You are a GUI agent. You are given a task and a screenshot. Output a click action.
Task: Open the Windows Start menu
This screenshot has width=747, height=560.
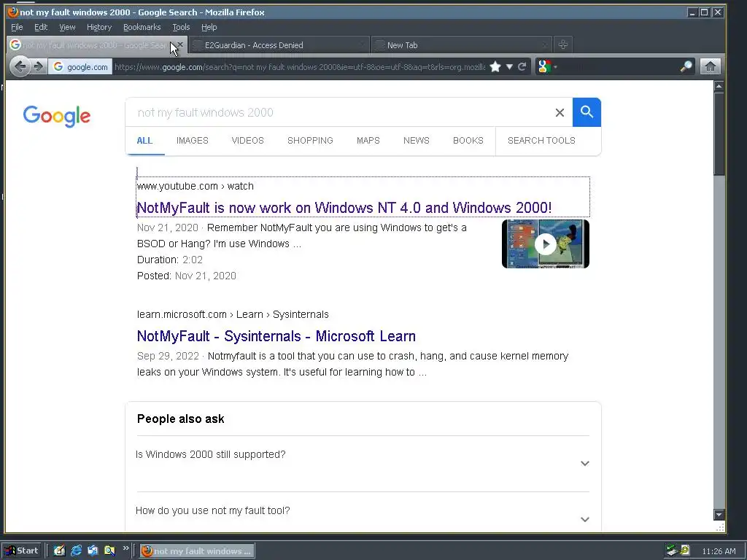pyautogui.click(x=23, y=551)
